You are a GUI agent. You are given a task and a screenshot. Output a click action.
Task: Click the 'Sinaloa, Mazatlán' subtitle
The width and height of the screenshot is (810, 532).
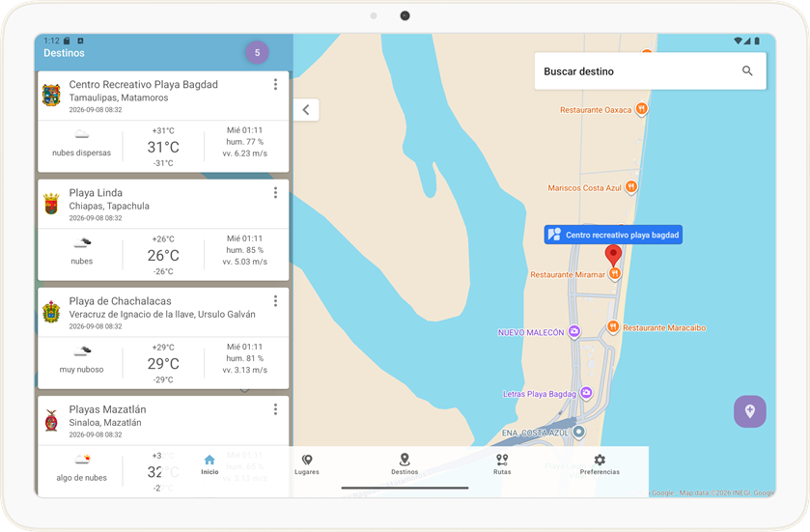pos(105,423)
